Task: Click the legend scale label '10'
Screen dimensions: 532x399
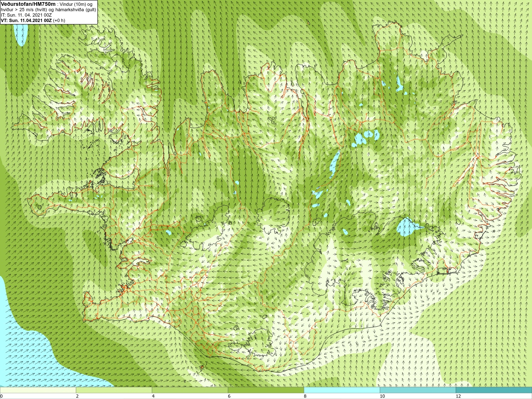Action: click(x=382, y=396)
